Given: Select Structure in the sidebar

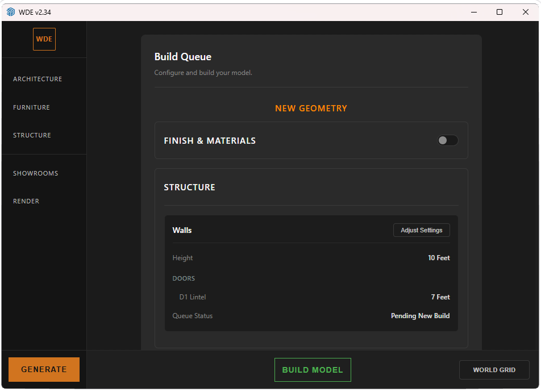Looking at the screenshot, I should (32, 135).
